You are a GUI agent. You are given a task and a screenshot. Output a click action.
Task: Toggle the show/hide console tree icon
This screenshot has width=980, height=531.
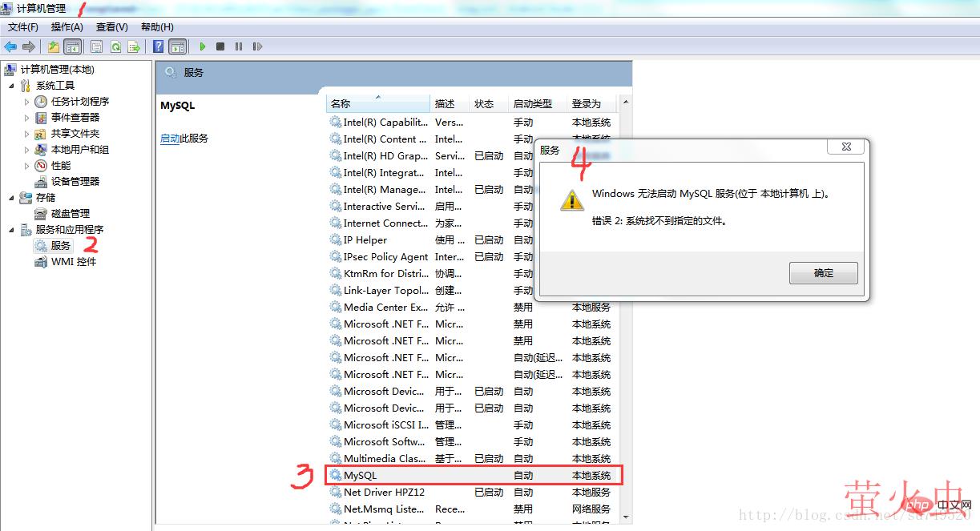(x=72, y=46)
